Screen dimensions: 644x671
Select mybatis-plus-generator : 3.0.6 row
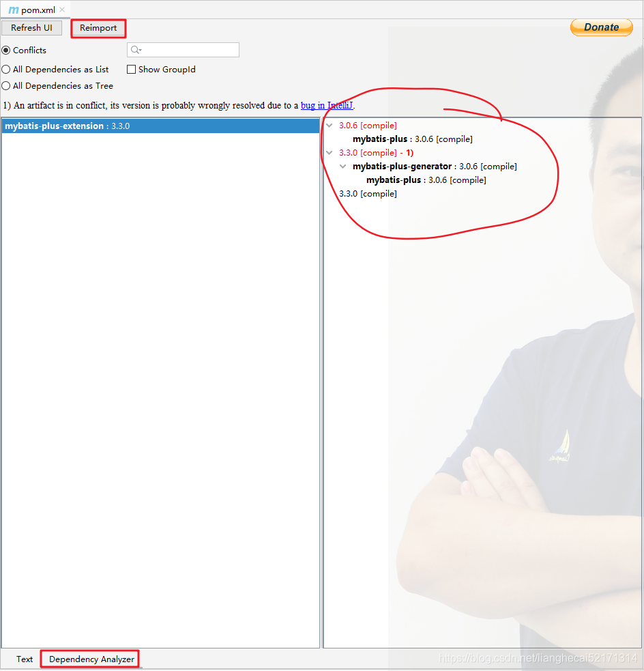point(435,167)
